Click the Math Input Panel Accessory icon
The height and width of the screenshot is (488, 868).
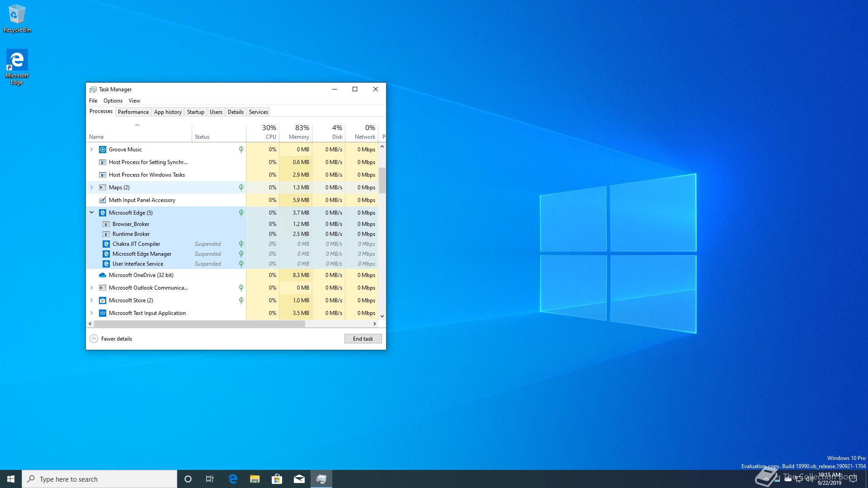[103, 200]
